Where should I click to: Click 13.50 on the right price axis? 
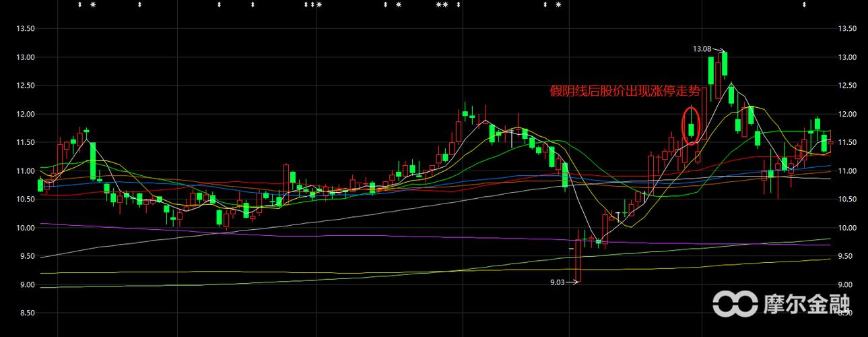[847, 29]
